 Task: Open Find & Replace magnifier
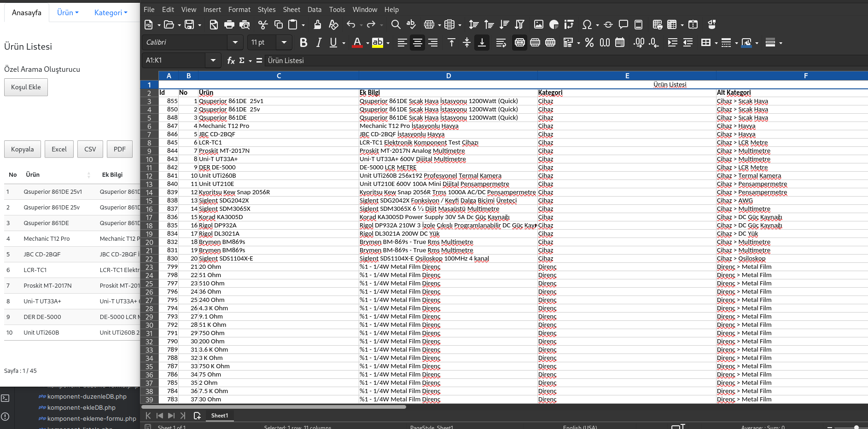coord(396,25)
